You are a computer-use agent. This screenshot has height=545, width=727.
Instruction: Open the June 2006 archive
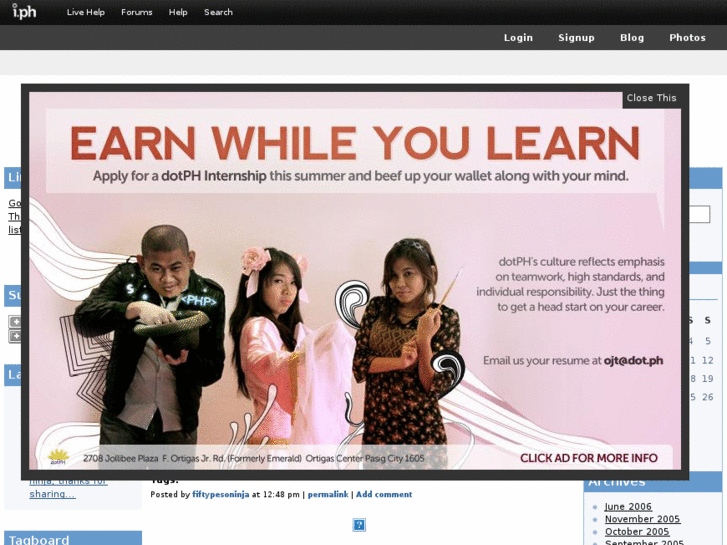pyautogui.click(x=628, y=507)
